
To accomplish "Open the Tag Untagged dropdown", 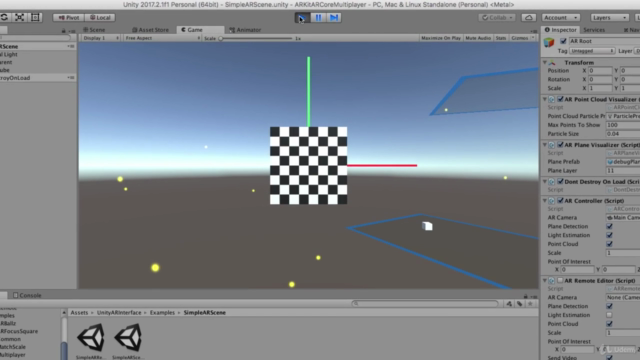I will (x=592, y=51).
